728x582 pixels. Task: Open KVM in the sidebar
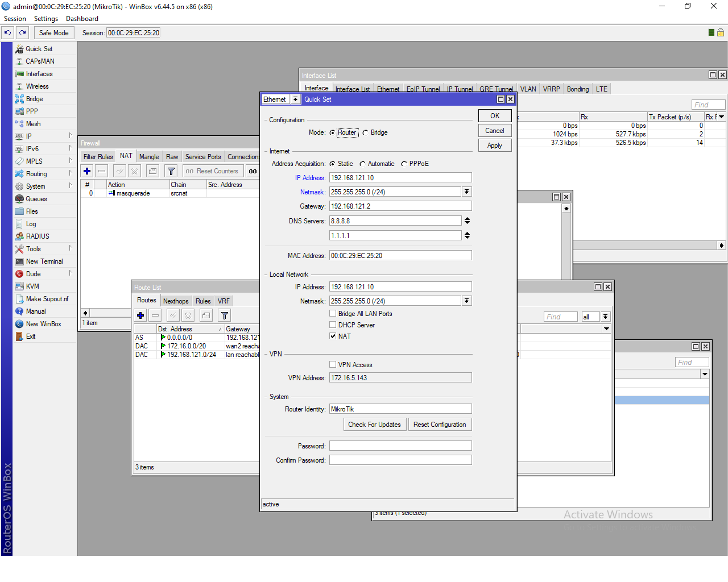(32, 286)
